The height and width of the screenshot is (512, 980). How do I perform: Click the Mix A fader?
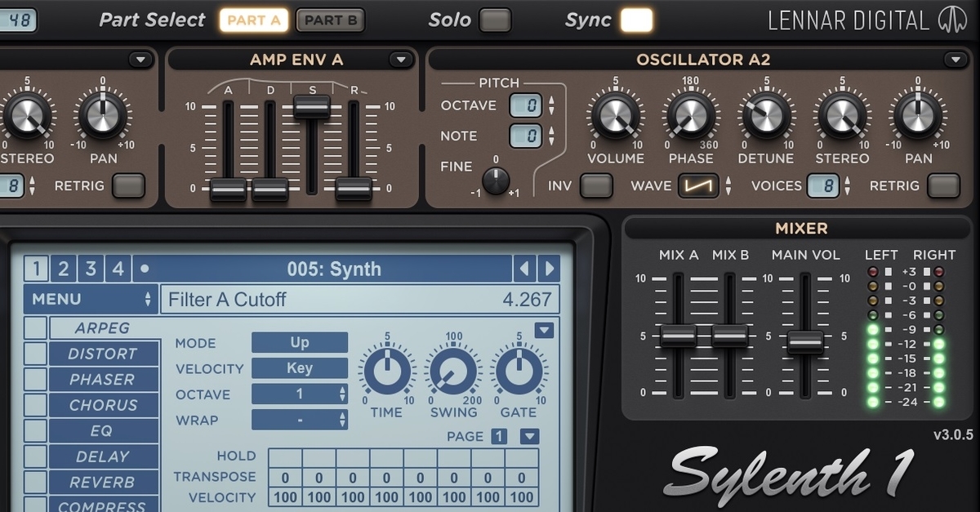679,336
